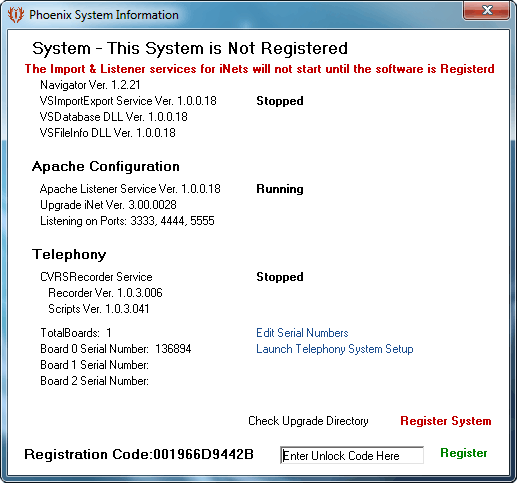Screen dimensions: 517x483
Task: Click the Phoenix app icon in title bar
Action: pos(16,15)
